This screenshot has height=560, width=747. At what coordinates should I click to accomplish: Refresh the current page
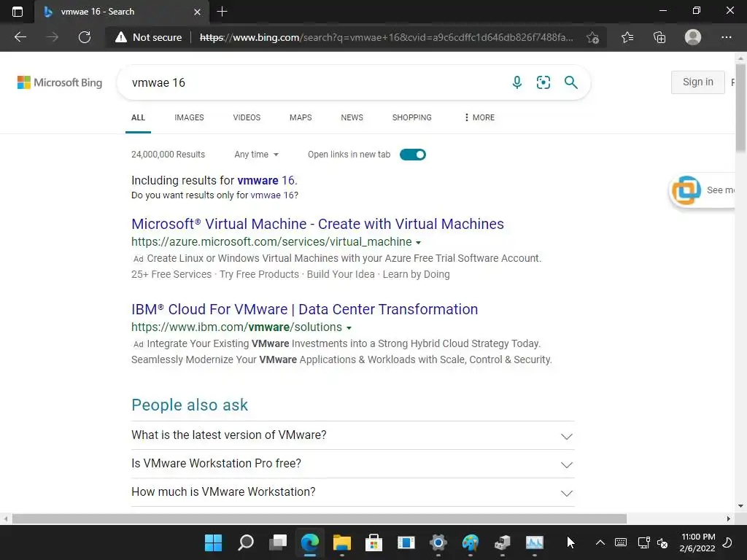[85, 37]
